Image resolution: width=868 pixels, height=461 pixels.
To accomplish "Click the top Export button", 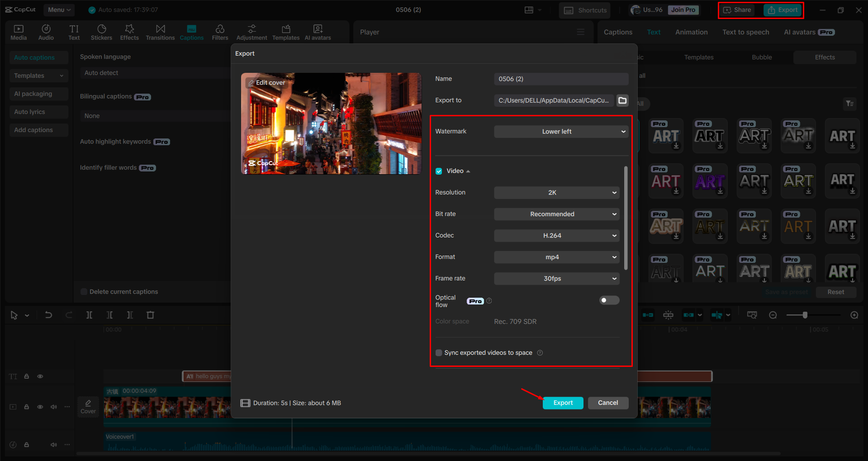I will [x=783, y=10].
